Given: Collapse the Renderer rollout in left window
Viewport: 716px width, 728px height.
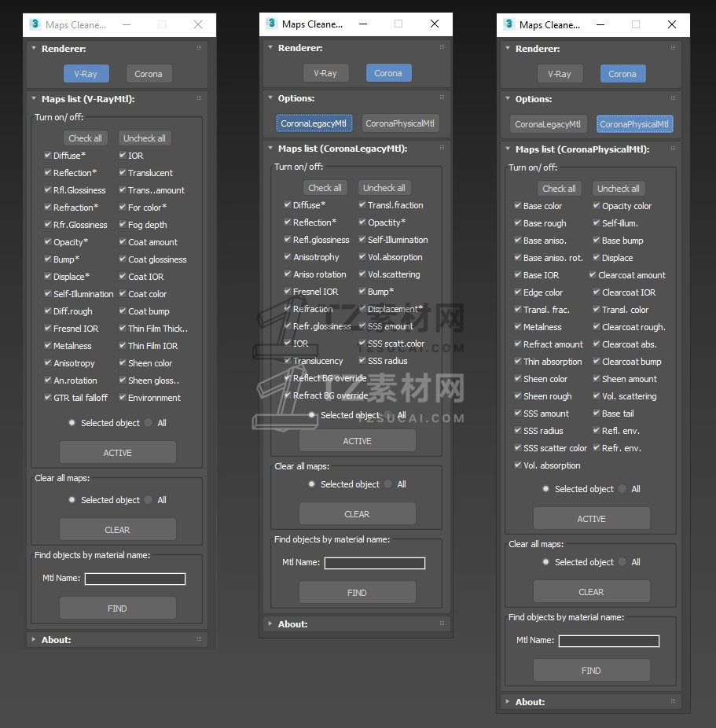Looking at the screenshot, I should pyautogui.click(x=34, y=48).
